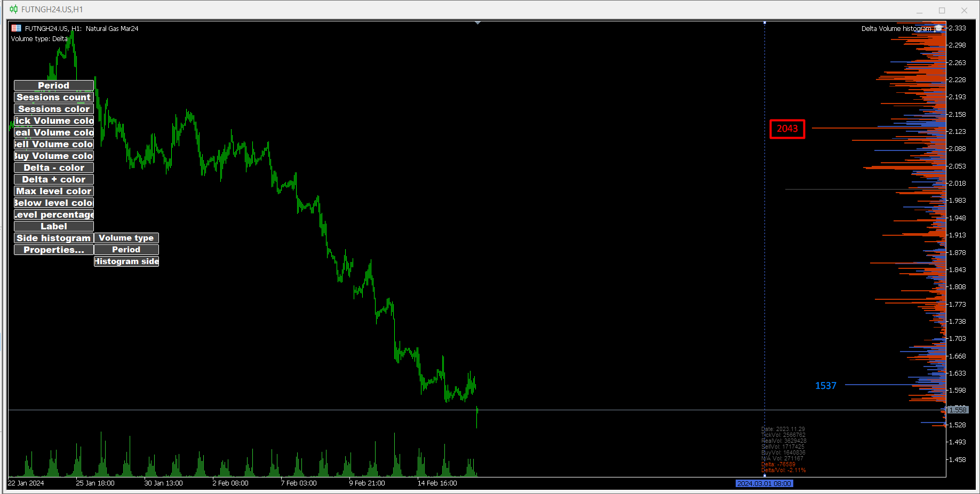This screenshot has width=980, height=494.
Task: Click the Period button above Sessions count
Action: [54, 85]
